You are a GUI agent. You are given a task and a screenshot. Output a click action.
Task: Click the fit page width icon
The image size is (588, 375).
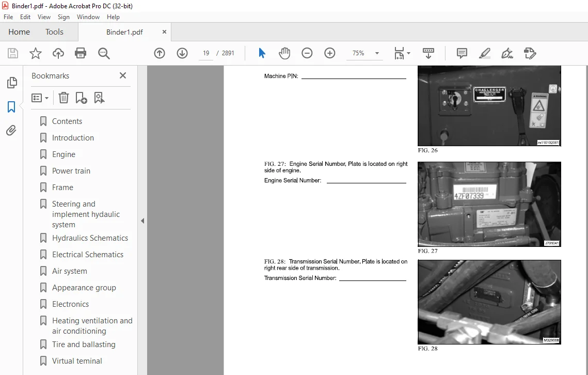pos(399,53)
